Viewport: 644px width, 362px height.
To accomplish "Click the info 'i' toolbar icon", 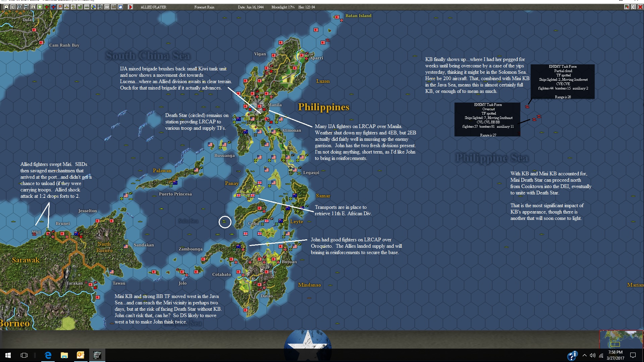I will [x=33, y=7].
